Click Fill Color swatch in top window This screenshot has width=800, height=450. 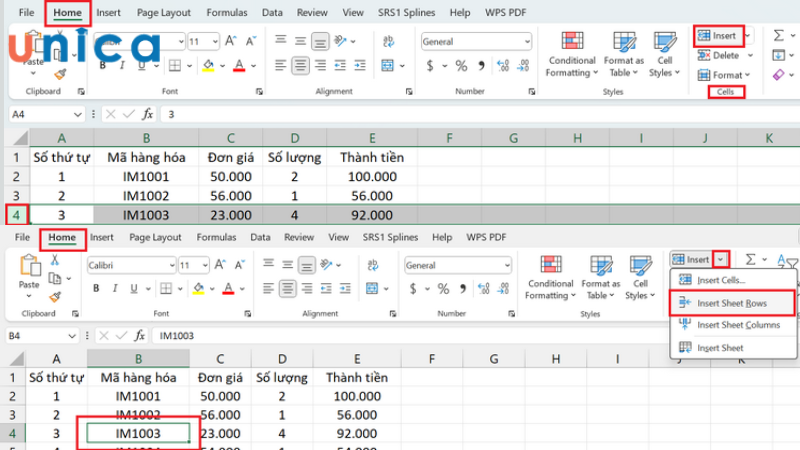point(208,65)
